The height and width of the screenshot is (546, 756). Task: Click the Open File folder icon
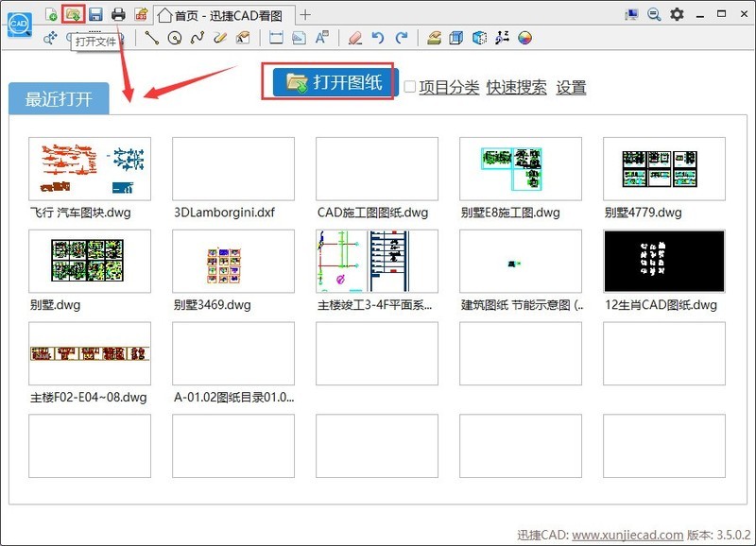pyautogui.click(x=73, y=14)
